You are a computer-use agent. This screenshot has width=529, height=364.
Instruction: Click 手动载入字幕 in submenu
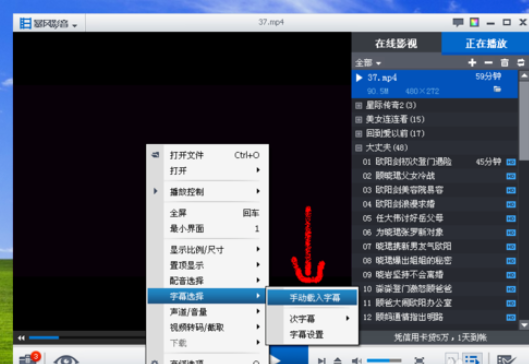pyautogui.click(x=312, y=298)
